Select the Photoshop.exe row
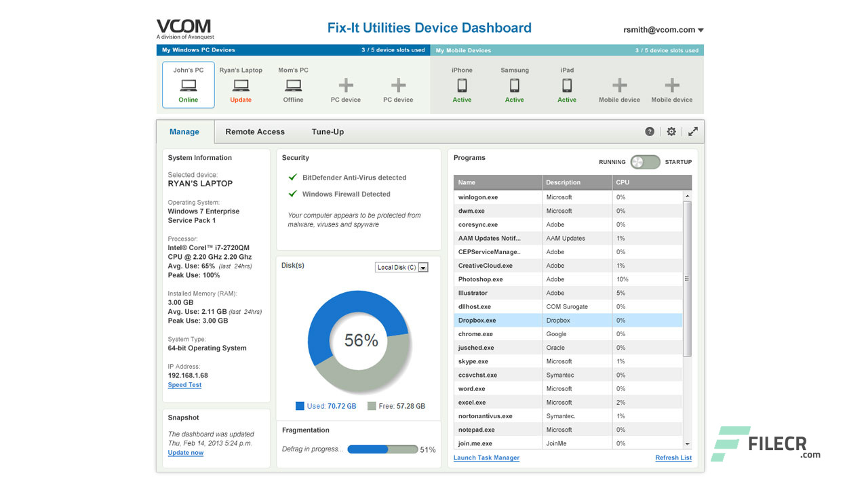Image resolution: width=868 pixels, height=488 pixels. [x=568, y=279]
